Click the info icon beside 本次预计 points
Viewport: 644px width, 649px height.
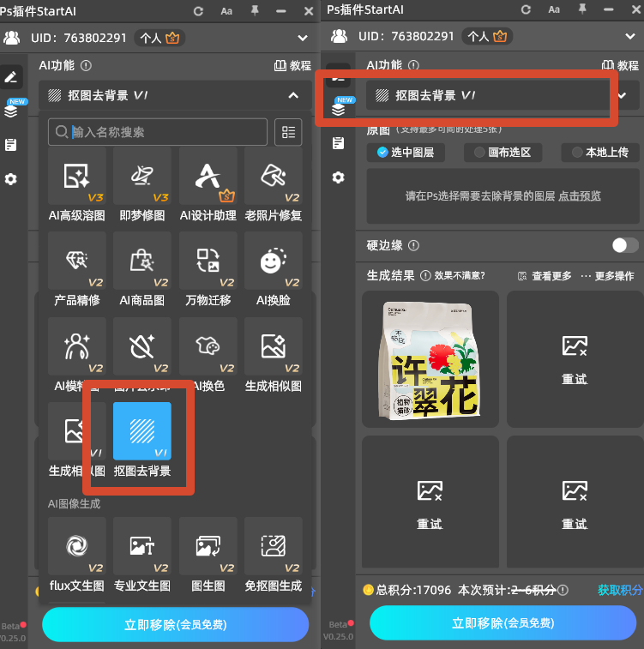point(563,590)
